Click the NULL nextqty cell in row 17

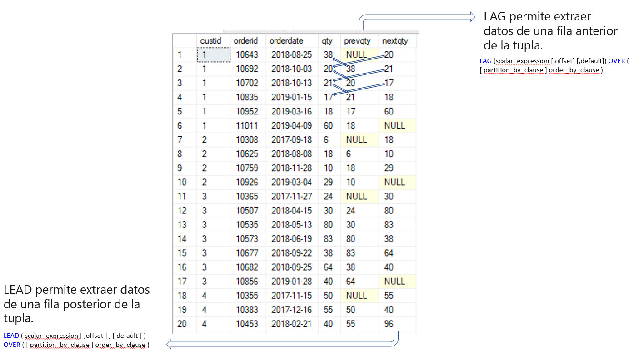click(395, 282)
